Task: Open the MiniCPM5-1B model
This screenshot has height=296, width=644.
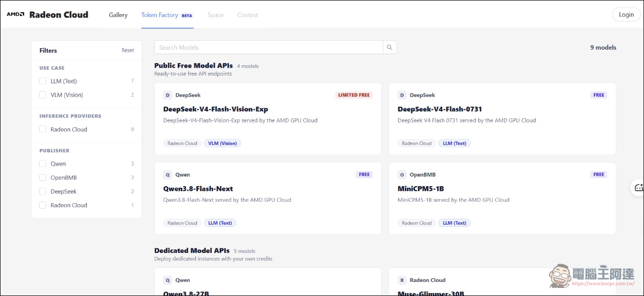Action: pos(421,189)
